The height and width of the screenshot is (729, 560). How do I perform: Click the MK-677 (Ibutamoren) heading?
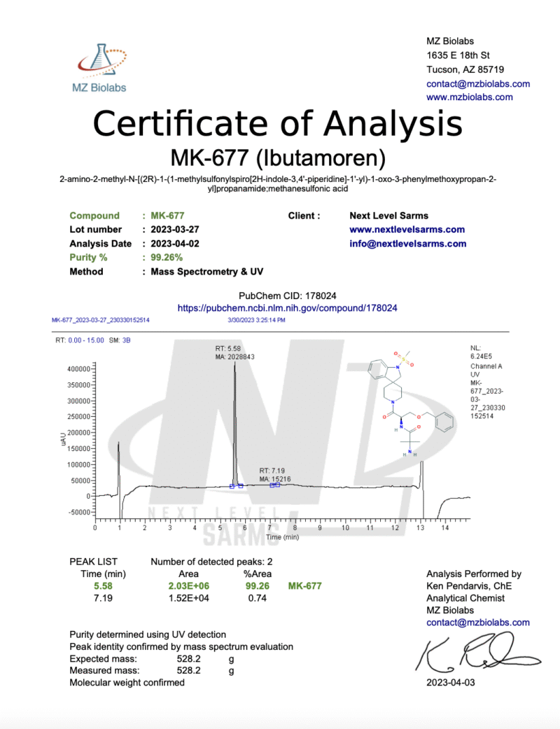click(x=278, y=158)
